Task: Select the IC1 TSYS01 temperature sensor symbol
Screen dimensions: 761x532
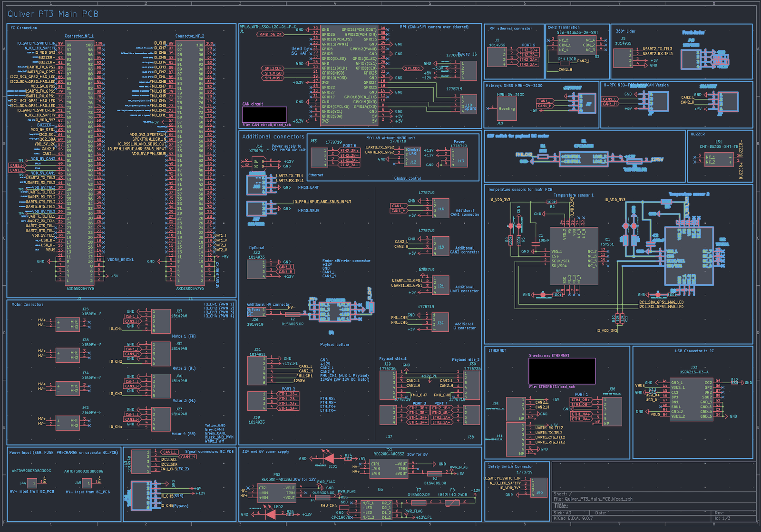Action: pyautogui.click(x=573, y=256)
